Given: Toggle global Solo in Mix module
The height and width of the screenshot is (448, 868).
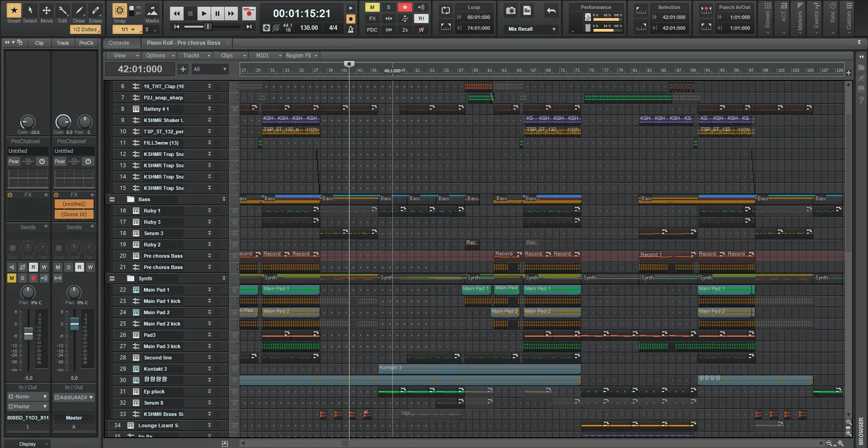Looking at the screenshot, I should tap(388, 7).
